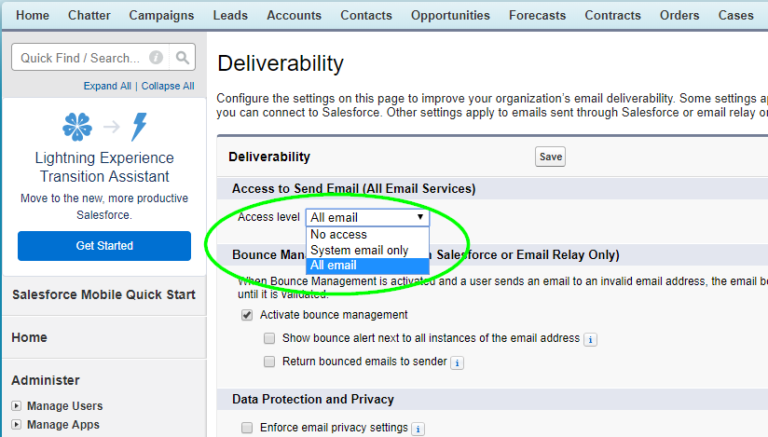Expand Manage Users tree node

tap(16, 406)
